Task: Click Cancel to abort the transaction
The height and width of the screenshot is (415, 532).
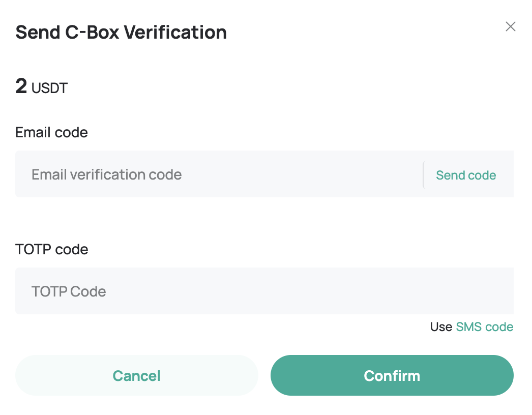Action: pos(136,375)
